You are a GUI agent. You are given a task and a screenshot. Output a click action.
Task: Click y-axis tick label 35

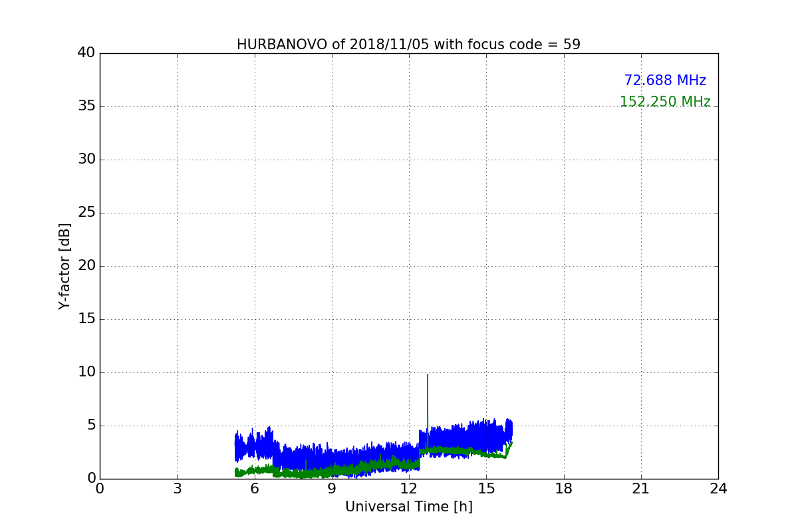pos(86,106)
